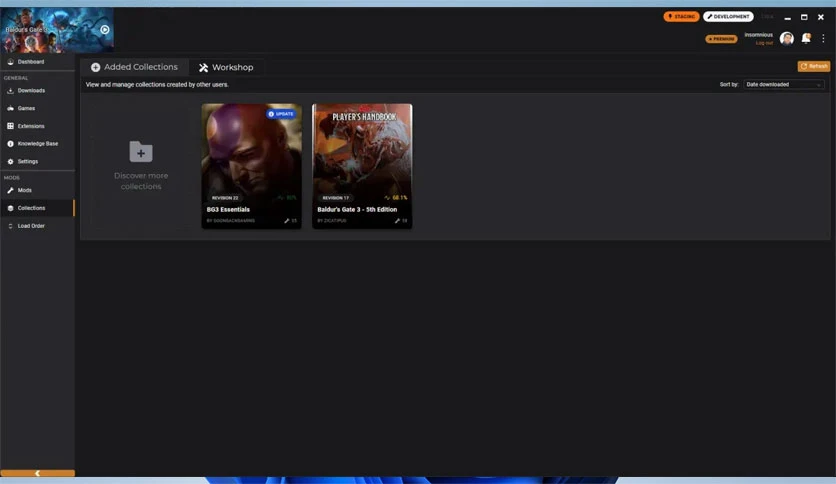Click the Baldur's Gate game banner
This screenshot has height=484, width=836.
click(x=57, y=30)
